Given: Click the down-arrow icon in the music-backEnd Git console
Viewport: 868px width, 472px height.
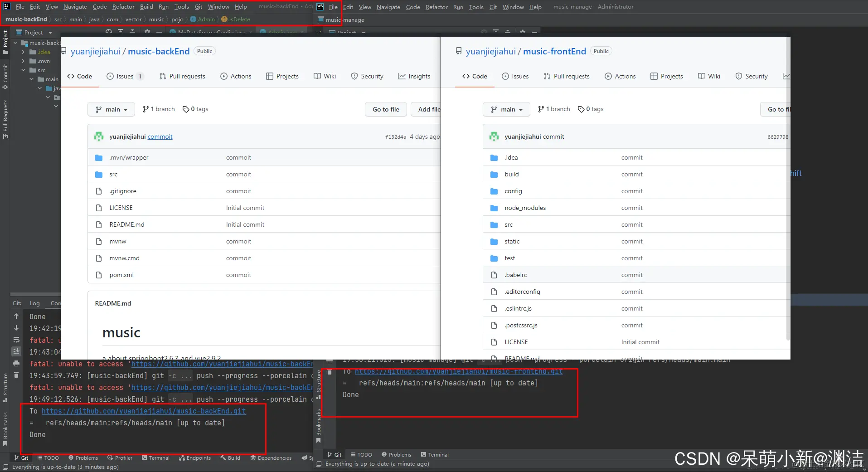Looking at the screenshot, I should coord(16,328).
